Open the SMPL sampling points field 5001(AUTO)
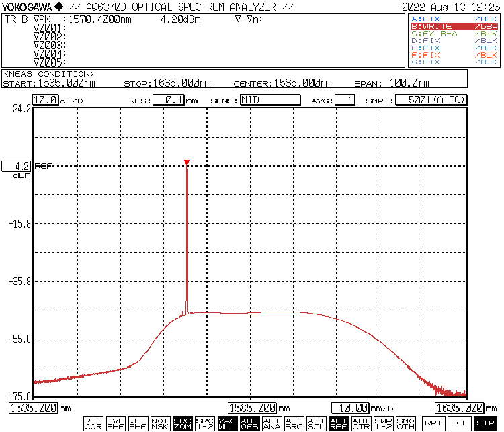The height and width of the screenshot is (432, 504). pyautogui.click(x=431, y=100)
